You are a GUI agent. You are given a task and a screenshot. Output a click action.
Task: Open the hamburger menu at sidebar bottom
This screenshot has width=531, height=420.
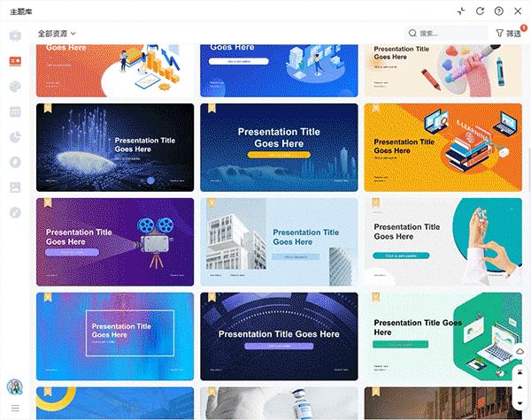click(x=15, y=408)
